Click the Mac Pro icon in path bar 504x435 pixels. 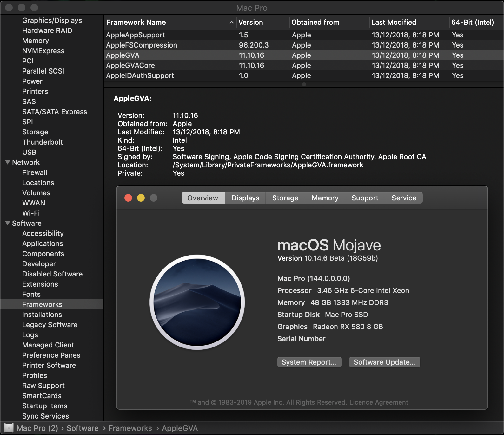[x=9, y=428]
